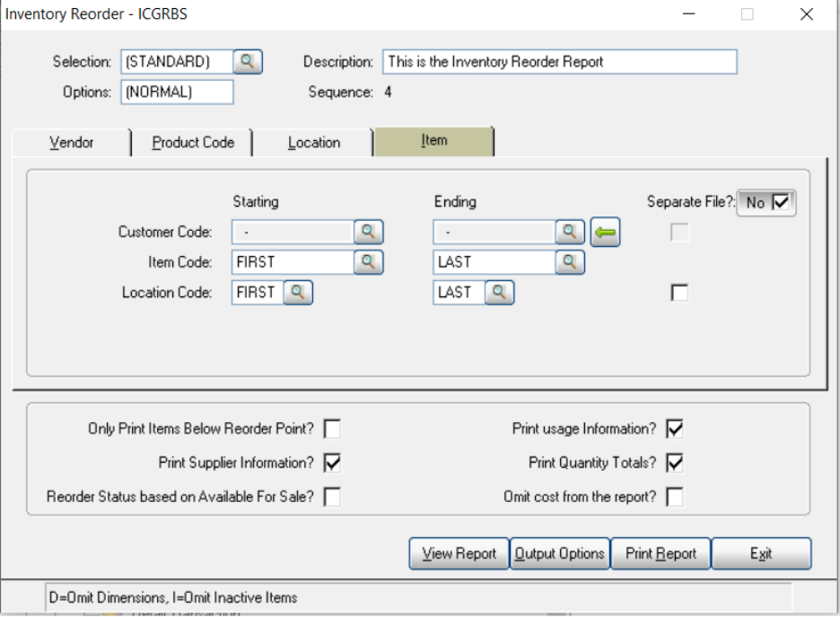Open the Selection lookup magnifier
This screenshot has height=617, width=840.
point(248,61)
